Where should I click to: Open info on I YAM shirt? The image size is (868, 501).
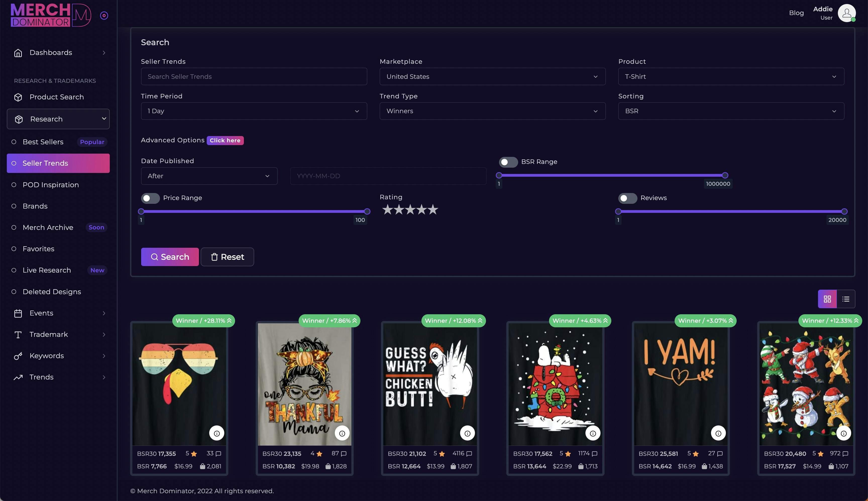[x=719, y=433]
